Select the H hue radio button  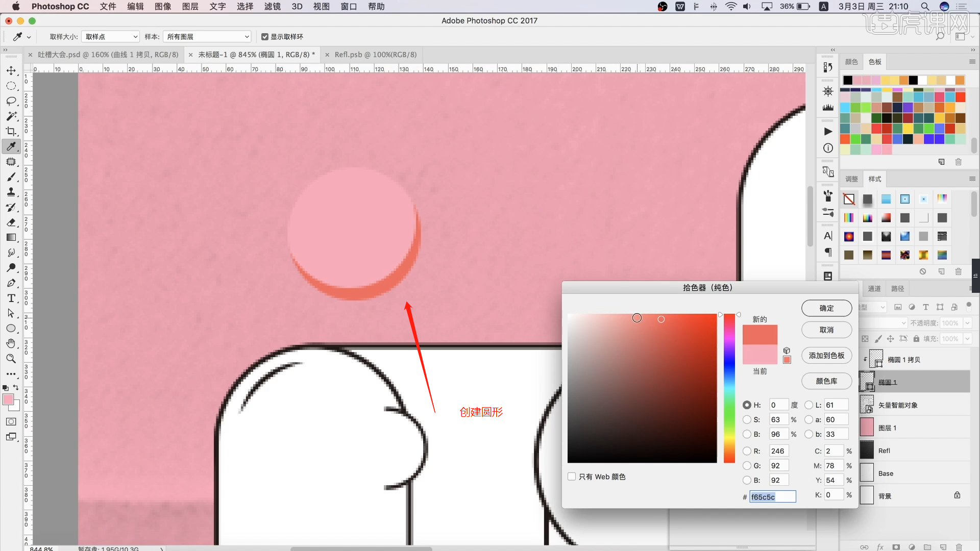[x=747, y=405]
